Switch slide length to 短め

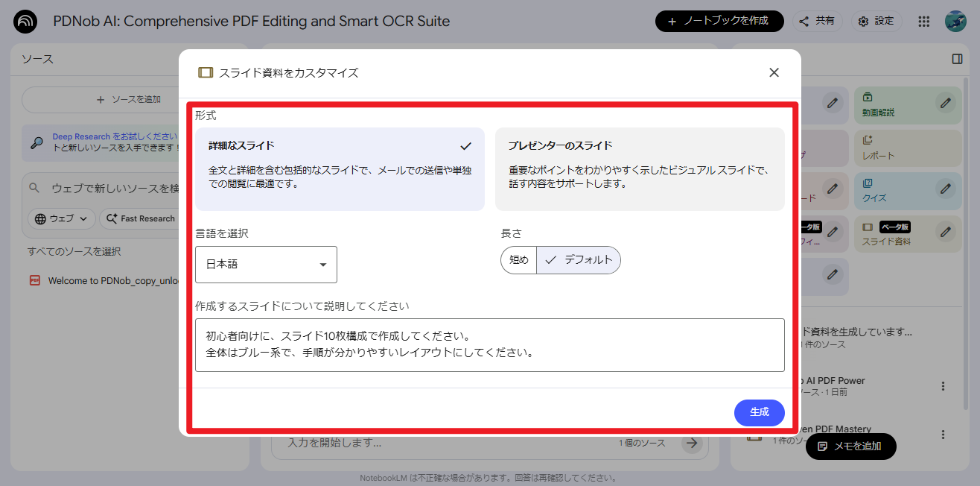point(518,260)
